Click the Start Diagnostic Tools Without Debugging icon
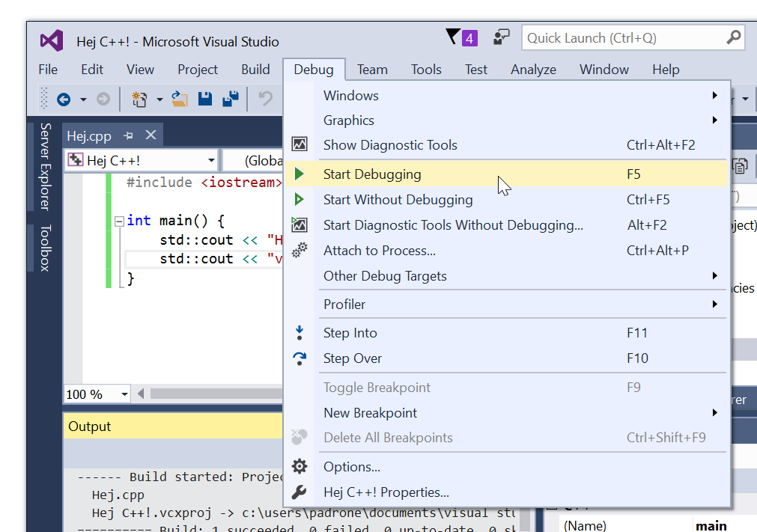This screenshot has width=757, height=532. (x=300, y=224)
